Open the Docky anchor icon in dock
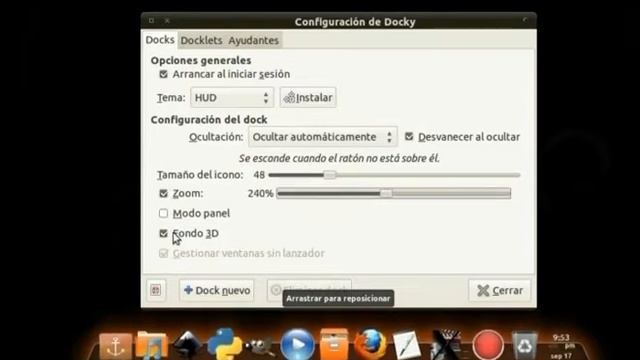The image size is (640, 360). 116,346
